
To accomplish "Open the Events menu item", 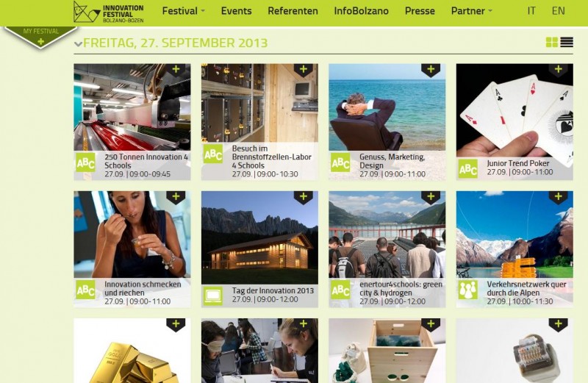I will click(236, 11).
